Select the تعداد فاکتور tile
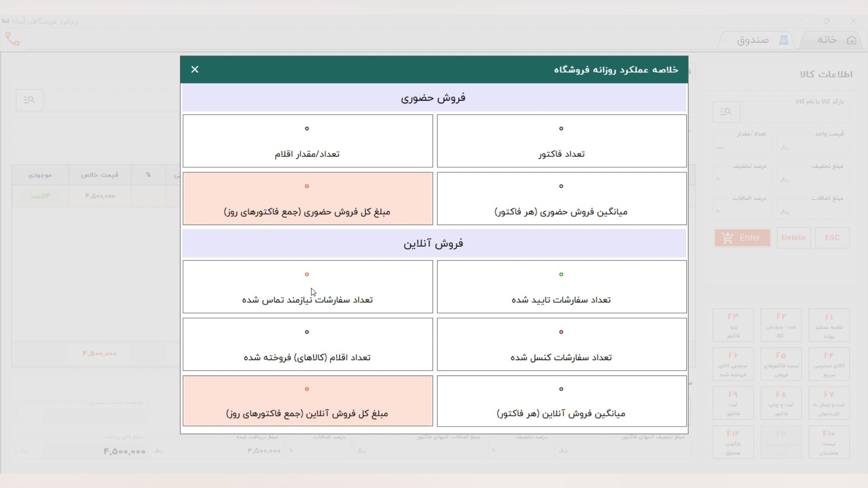 click(561, 141)
